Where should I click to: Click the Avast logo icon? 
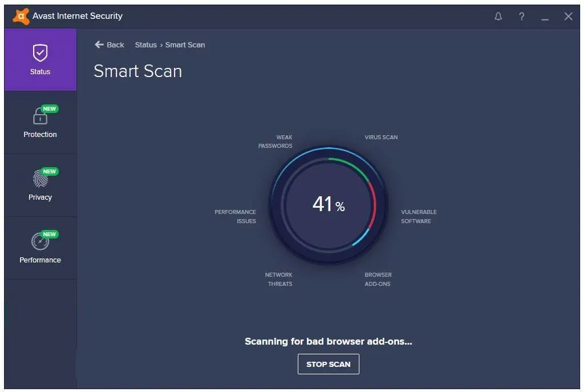21,17
